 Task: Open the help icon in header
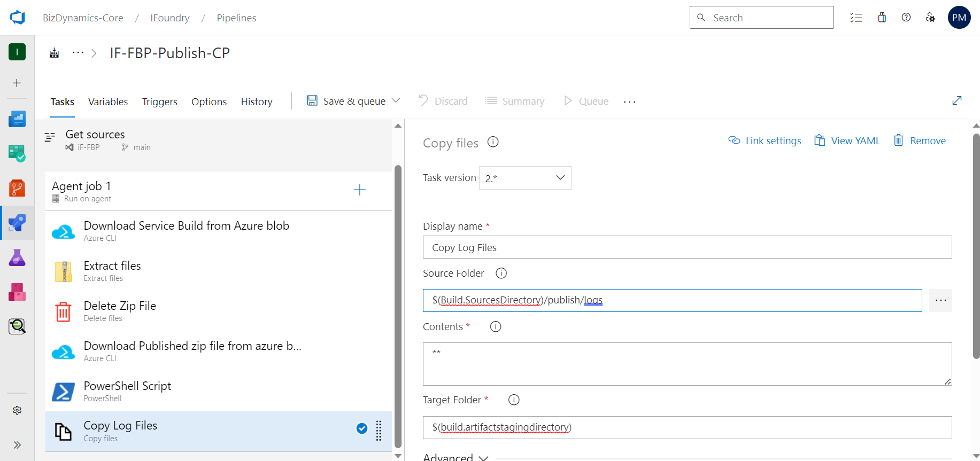[x=906, y=18]
